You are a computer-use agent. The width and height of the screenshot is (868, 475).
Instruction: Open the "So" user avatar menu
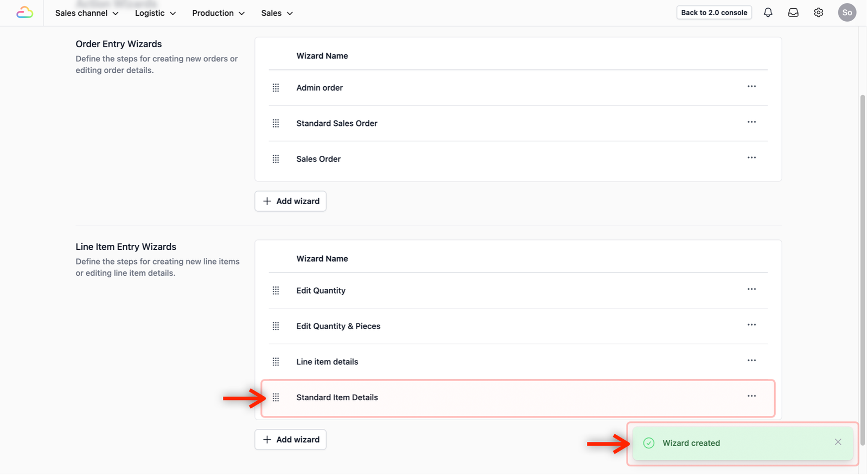click(847, 12)
